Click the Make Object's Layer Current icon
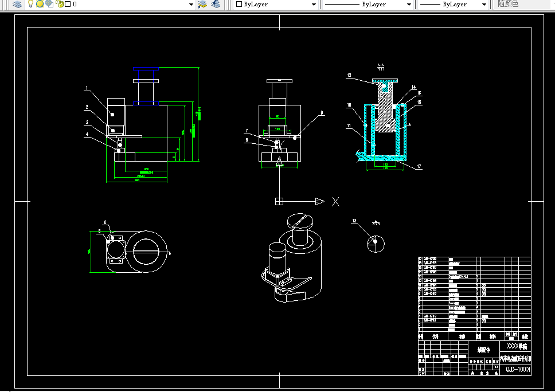This screenshot has height=392, width=555. pyautogui.click(x=202, y=4)
